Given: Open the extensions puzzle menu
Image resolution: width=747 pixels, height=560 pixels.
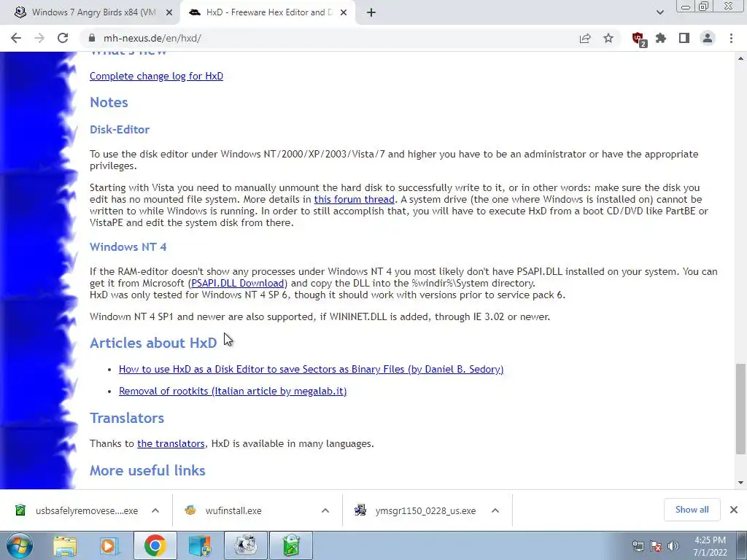Looking at the screenshot, I should [661, 38].
